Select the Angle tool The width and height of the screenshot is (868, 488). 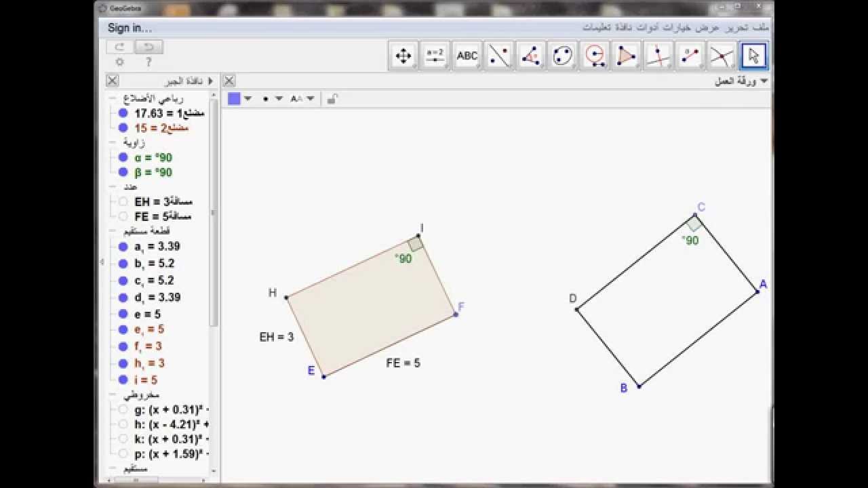point(530,56)
